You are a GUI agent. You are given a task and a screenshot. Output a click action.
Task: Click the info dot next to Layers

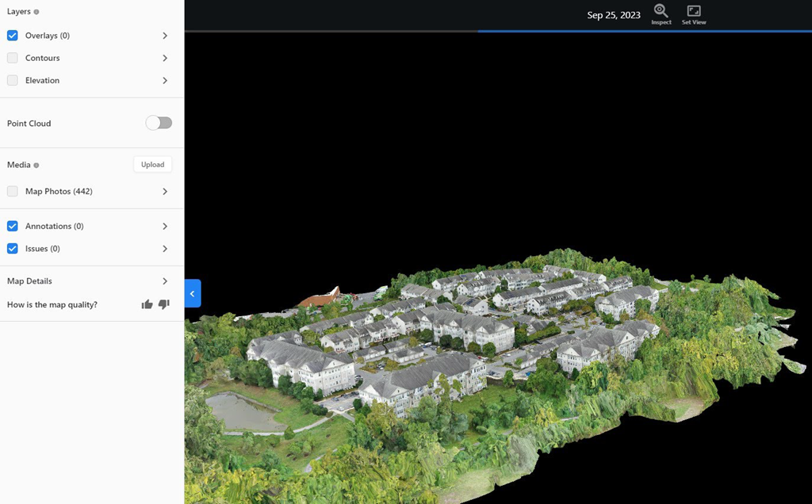[36, 12]
